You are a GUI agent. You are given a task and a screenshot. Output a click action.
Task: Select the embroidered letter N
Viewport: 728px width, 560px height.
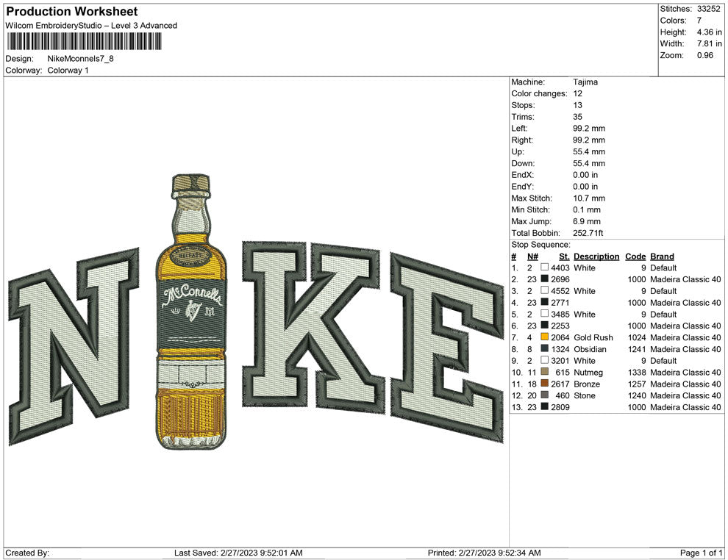pyautogui.click(x=74, y=347)
